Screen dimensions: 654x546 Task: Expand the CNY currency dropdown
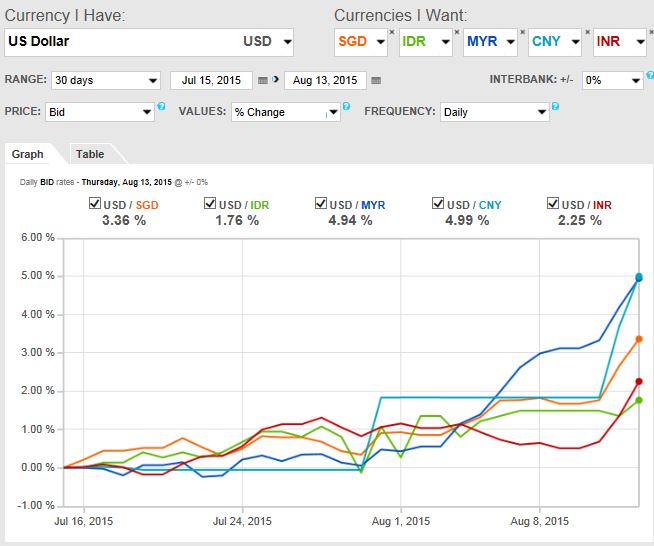pos(555,42)
